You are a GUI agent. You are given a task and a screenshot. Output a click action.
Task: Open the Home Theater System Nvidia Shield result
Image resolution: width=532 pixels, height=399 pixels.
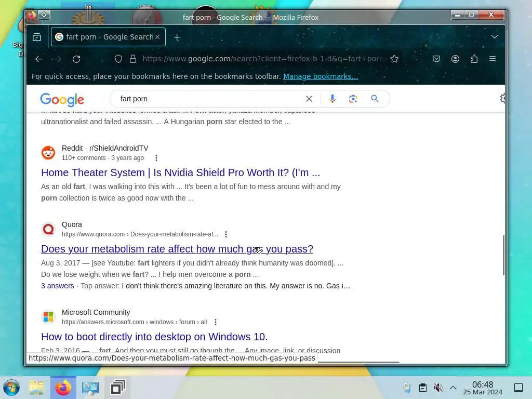coord(180,172)
